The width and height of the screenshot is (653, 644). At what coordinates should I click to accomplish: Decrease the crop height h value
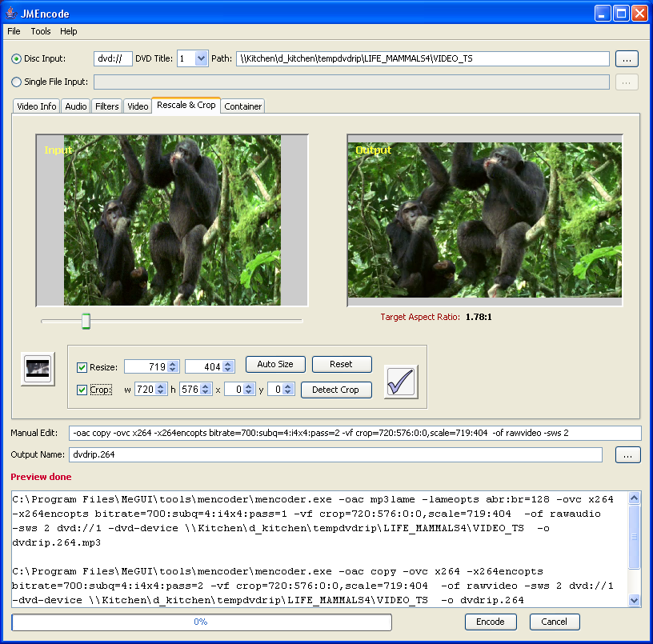[206, 392]
